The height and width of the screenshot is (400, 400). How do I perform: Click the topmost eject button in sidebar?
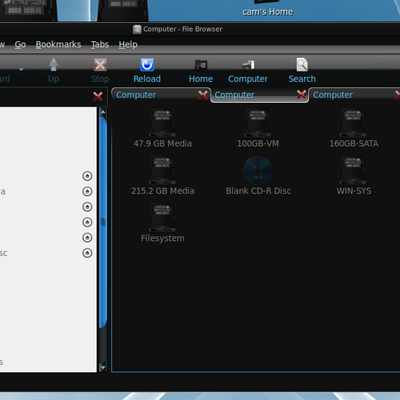point(87,176)
